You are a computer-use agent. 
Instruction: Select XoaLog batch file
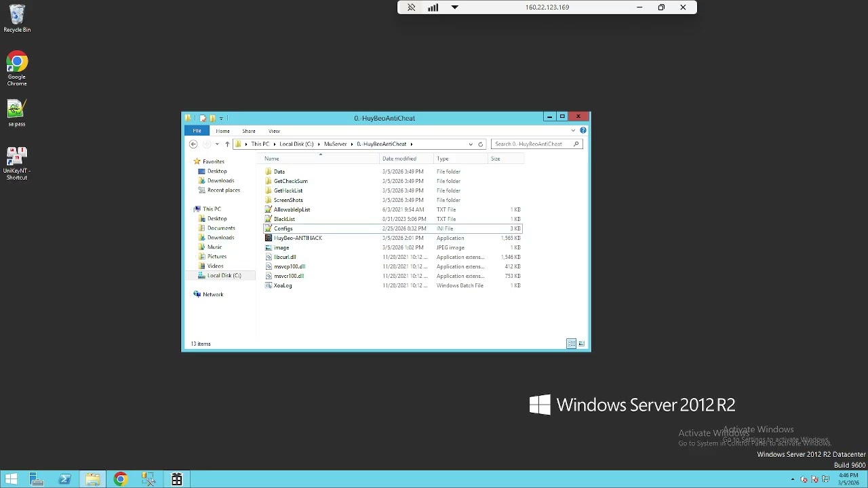[x=282, y=285]
